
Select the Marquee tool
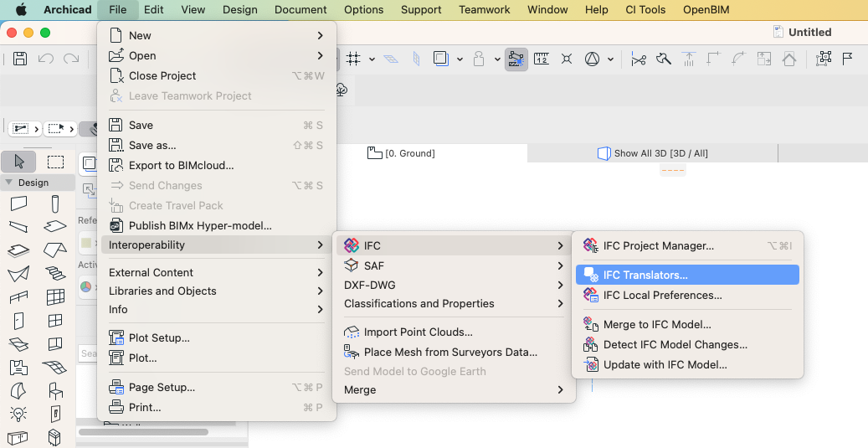tap(55, 162)
